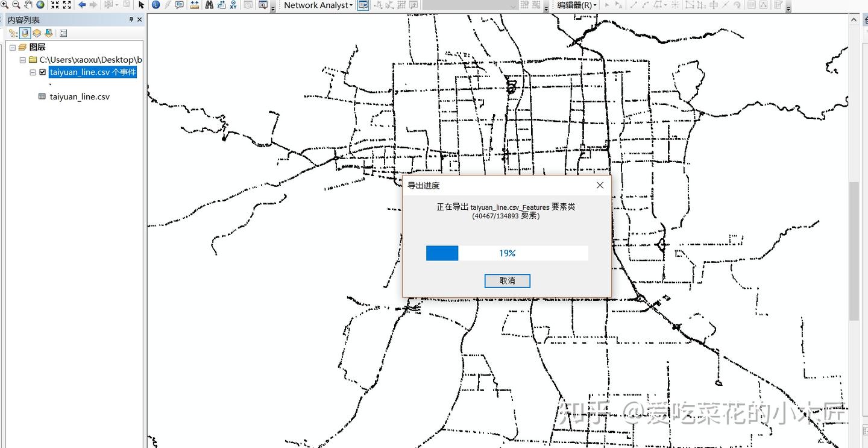868x448 pixels.
Task: Open the 编辑器(R) dropdown menu
Action: coord(577,5)
